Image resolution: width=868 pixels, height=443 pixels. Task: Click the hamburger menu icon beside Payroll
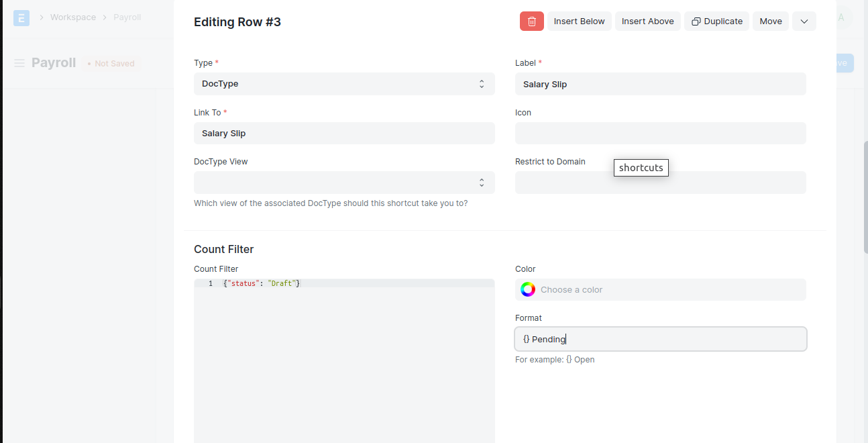(19, 62)
